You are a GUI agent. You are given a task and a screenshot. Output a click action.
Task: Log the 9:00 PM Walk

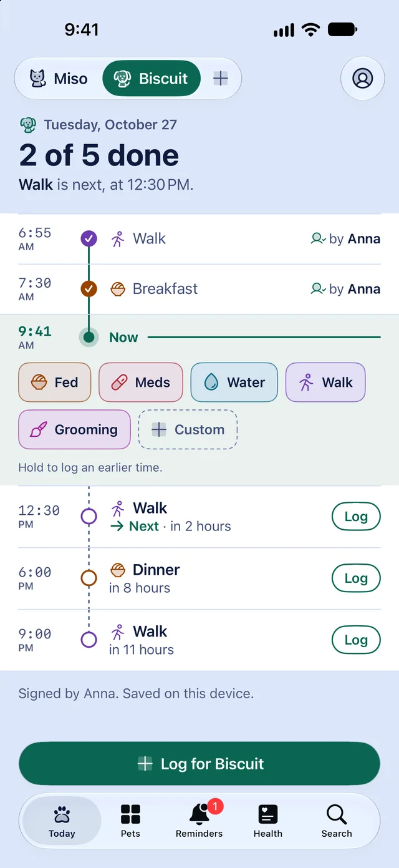[355, 640]
